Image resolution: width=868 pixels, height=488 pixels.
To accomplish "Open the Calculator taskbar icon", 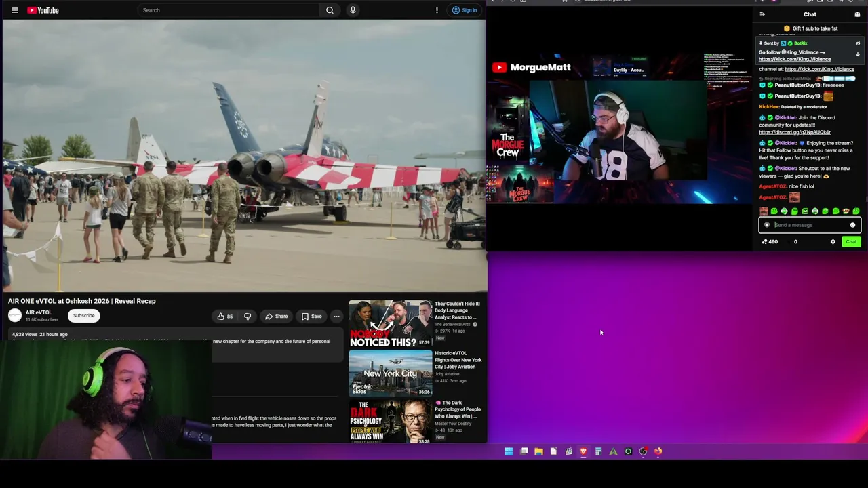I will 598,451.
